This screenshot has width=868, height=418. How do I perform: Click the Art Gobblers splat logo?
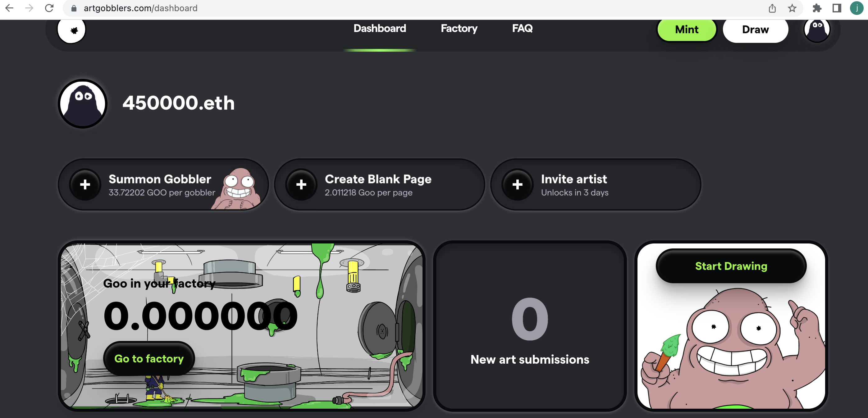coord(71,31)
